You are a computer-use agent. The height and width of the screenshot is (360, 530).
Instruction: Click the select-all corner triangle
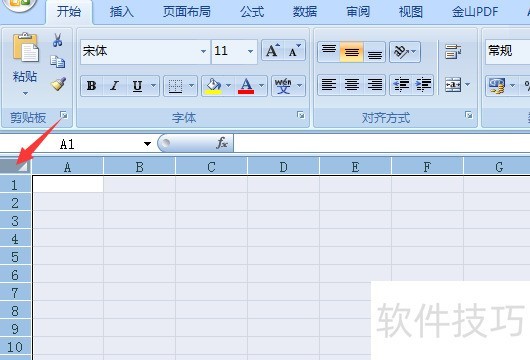pos(16,166)
